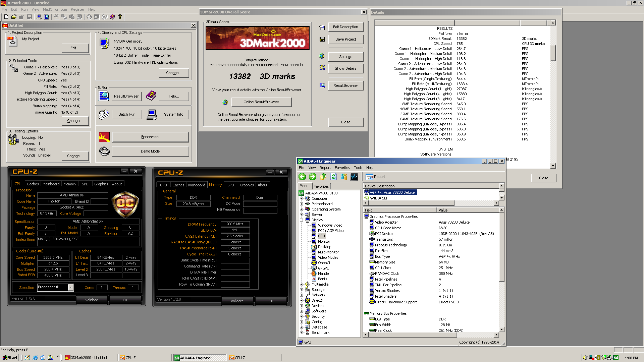The width and height of the screenshot is (644, 362).
Task: Click the icon left of score window ResultBrowser
Action: point(322,85)
